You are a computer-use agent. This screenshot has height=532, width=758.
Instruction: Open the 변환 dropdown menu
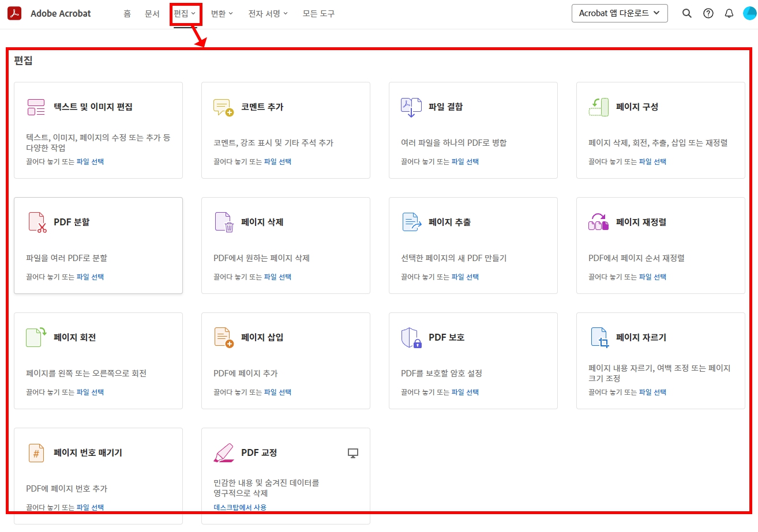tap(222, 13)
